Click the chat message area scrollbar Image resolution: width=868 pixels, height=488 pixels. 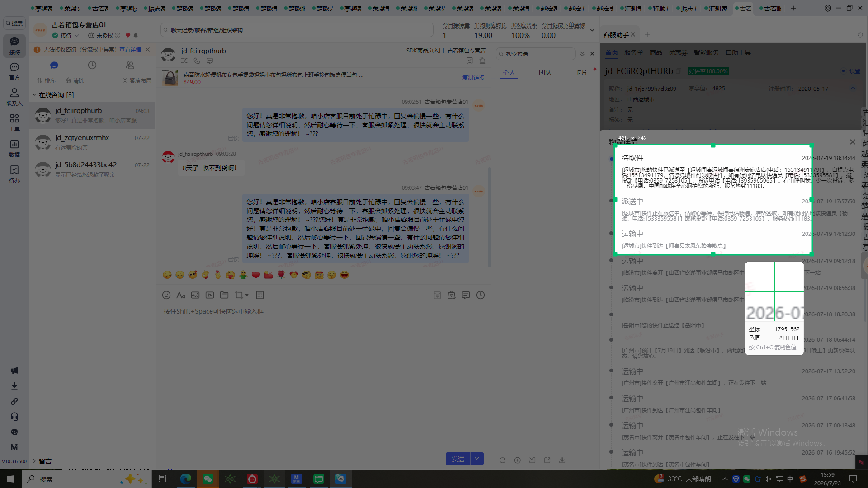pyautogui.click(x=489, y=217)
